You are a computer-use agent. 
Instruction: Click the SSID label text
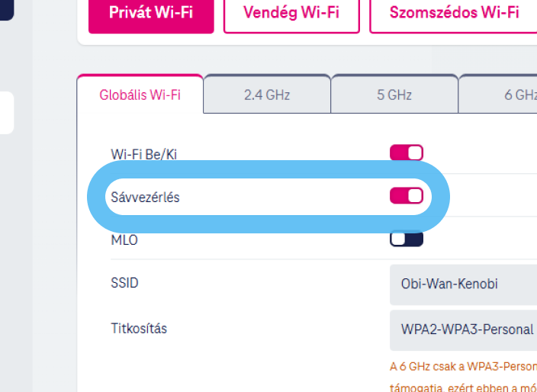point(125,283)
